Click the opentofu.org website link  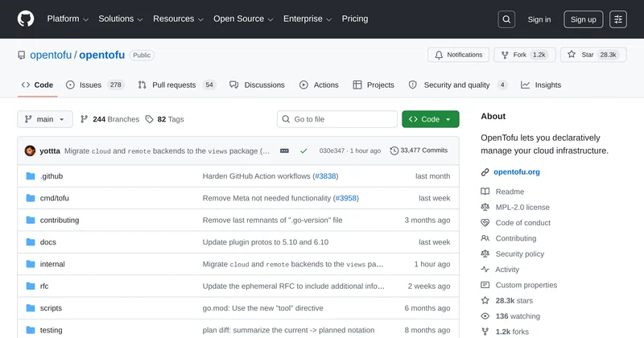516,172
